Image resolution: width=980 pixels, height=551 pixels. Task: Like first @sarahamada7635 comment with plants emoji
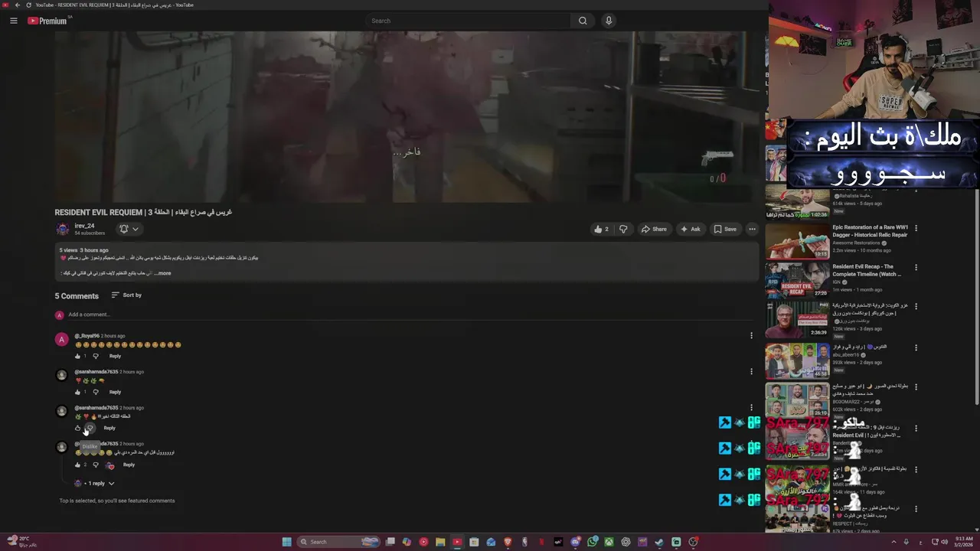point(77,392)
